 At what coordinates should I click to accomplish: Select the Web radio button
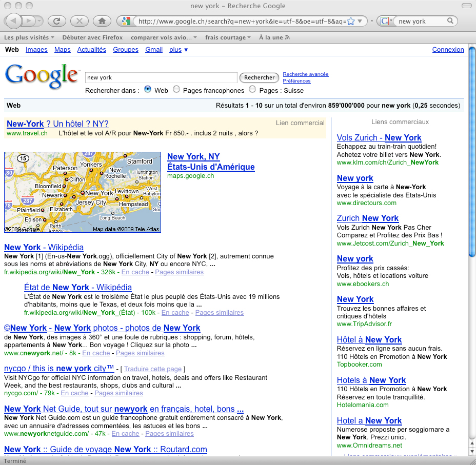click(x=148, y=89)
